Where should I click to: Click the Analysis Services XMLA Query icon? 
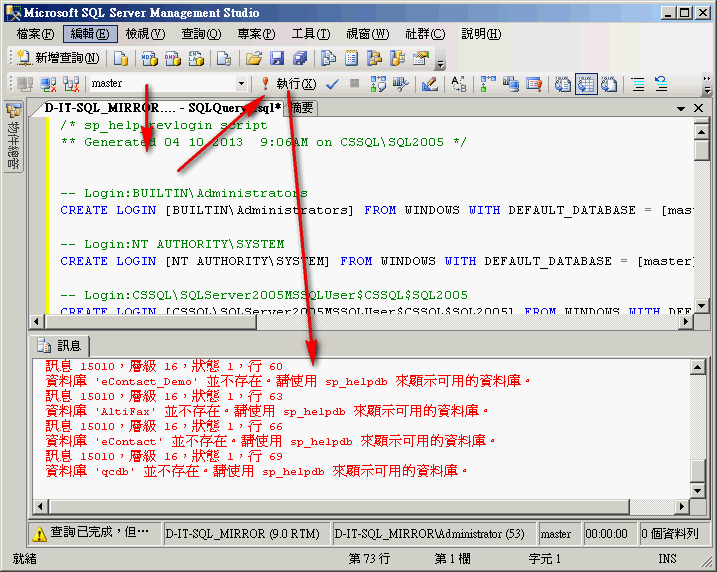pyautogui.click(x=196, y=58)
